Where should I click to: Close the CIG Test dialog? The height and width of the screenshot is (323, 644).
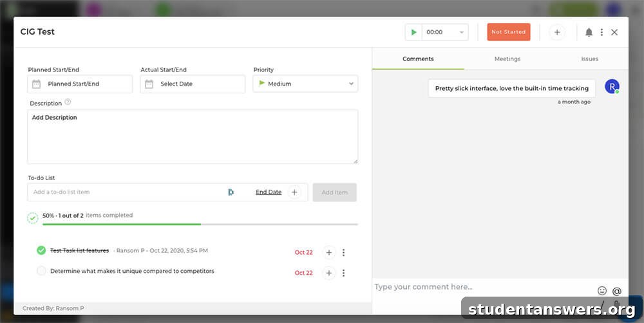pyautogui.click(x=614, y=32)
